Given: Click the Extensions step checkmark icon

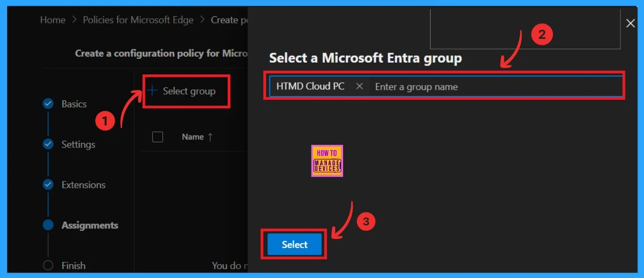Looking at the screenshot, I should 48,184.
